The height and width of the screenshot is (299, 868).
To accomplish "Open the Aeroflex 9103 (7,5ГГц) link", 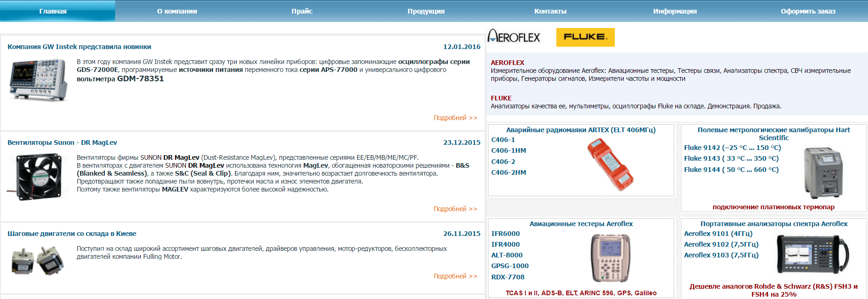I will [721, 255].
